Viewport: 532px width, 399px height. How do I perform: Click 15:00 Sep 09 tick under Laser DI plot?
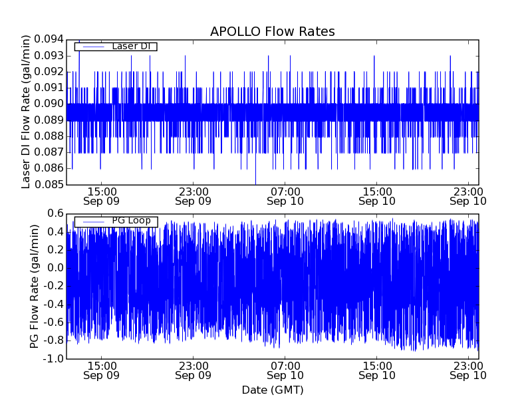click(101, 196)
